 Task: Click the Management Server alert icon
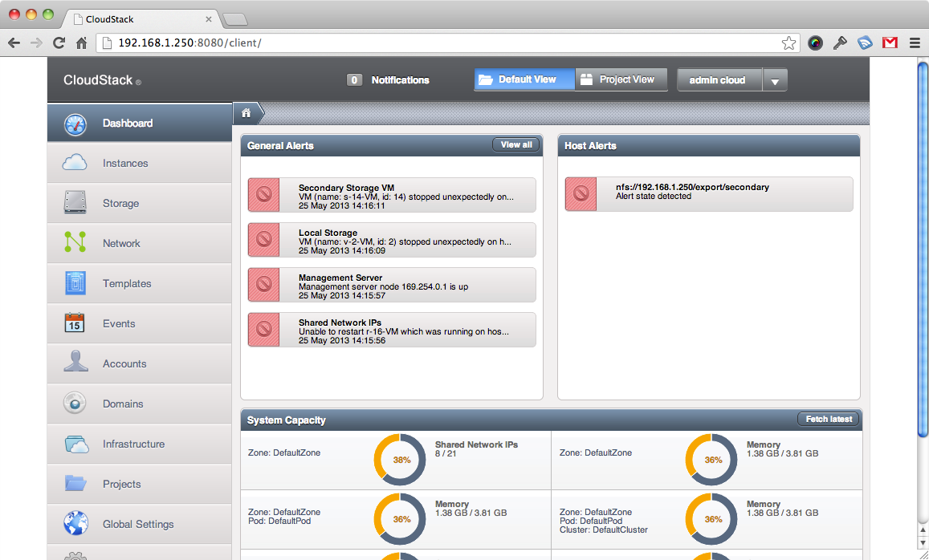coord(263,285)
